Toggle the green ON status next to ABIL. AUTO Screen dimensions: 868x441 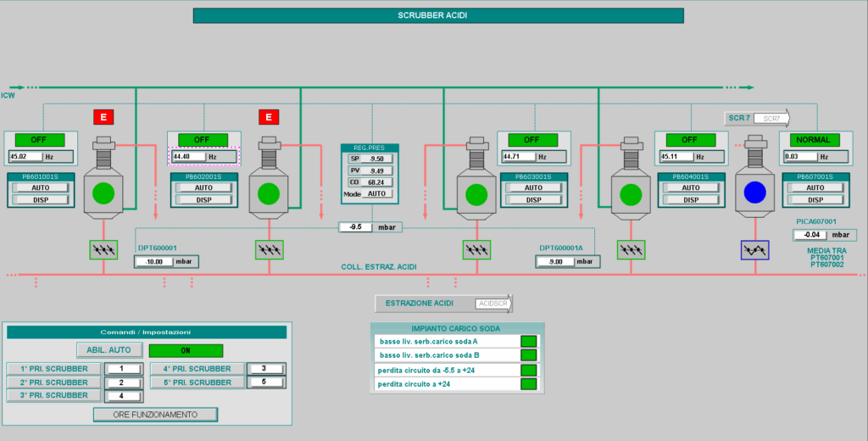186,350
